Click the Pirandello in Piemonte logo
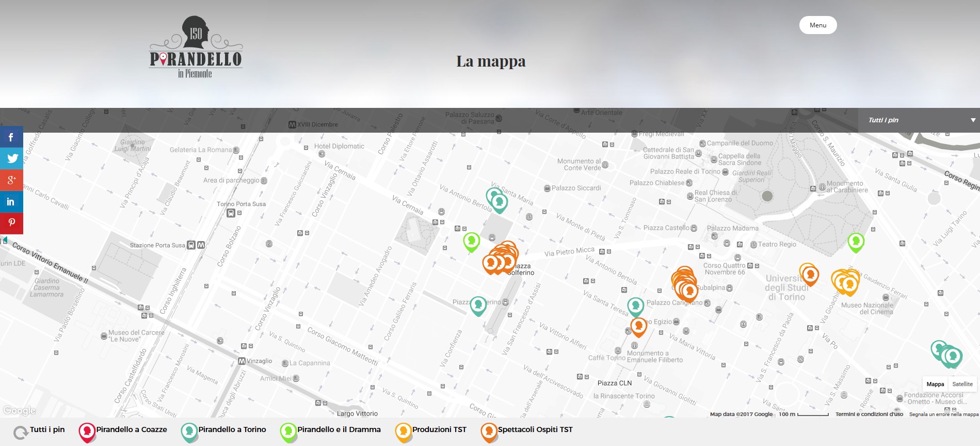Viewport: 980px width, 446px height. (x=196, y=47)
